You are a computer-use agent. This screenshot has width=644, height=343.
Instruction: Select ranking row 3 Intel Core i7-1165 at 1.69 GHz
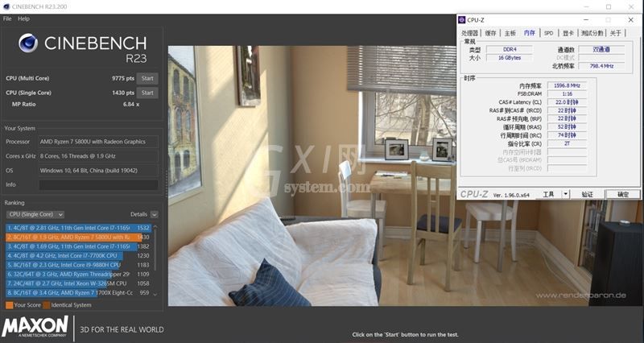point(78,246)
